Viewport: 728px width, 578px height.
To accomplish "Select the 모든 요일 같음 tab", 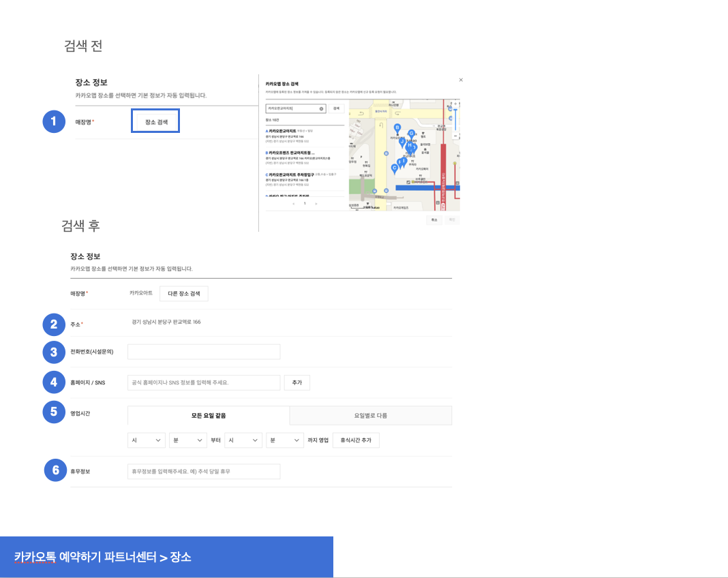I will point(209,415).
